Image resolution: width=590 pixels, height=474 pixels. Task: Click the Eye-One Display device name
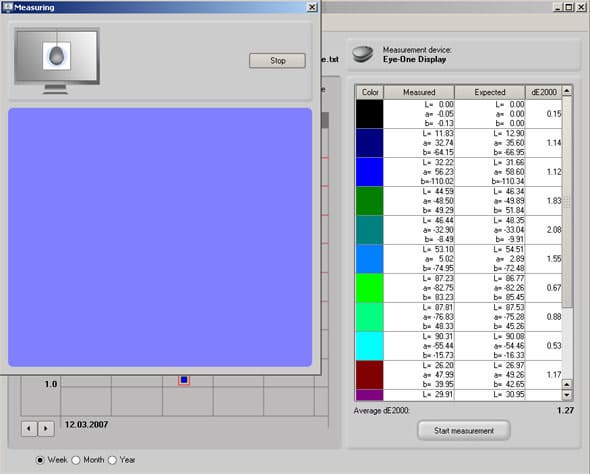(414, 59)
